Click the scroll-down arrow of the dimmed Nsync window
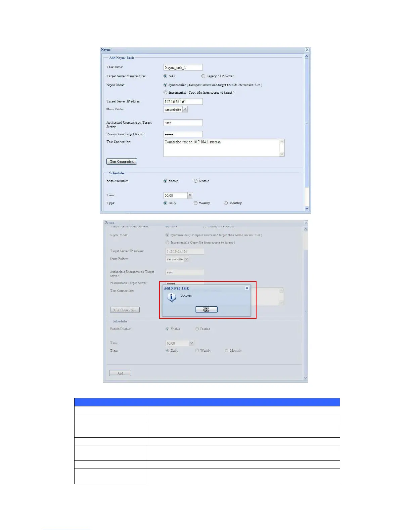Image resolution: width=411 pixels, height=532 pixels. (305, 378)
